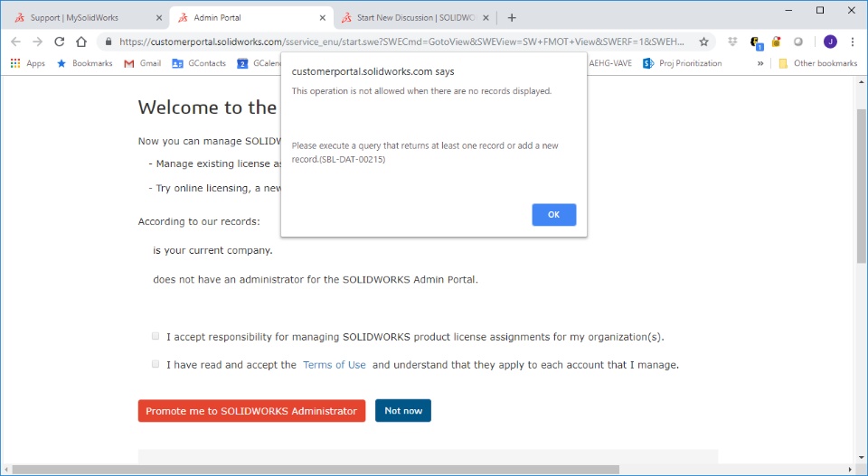The width and height of the screenshot is (868, 476).
Task: Click OK in the alert dialog
Action: coord(553,214)
